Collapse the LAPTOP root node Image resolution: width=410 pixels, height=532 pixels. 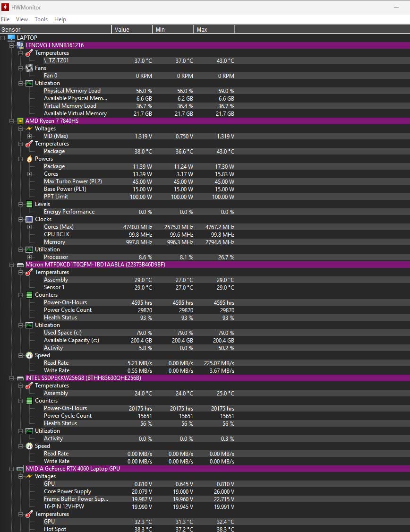[3, 38]
